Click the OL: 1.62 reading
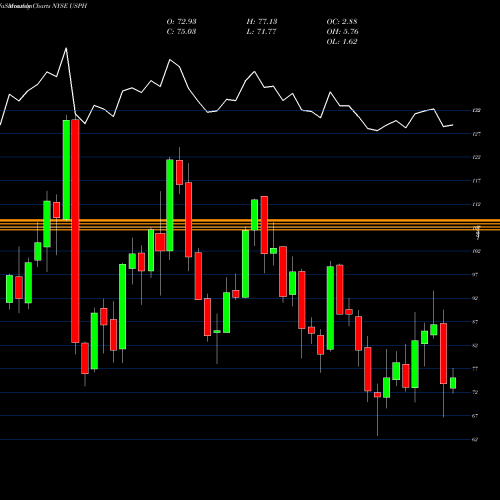 tap(342, 42)
